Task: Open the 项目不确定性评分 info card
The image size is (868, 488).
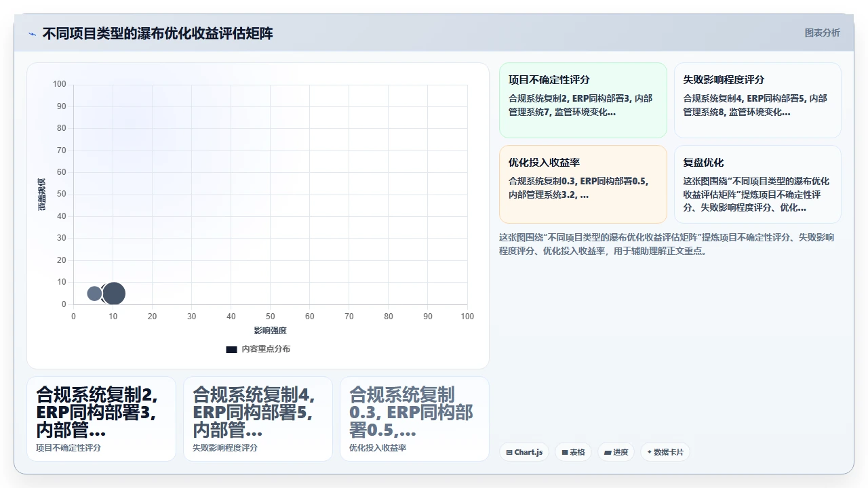Action: pyautogui.click(x=583, y=100)
